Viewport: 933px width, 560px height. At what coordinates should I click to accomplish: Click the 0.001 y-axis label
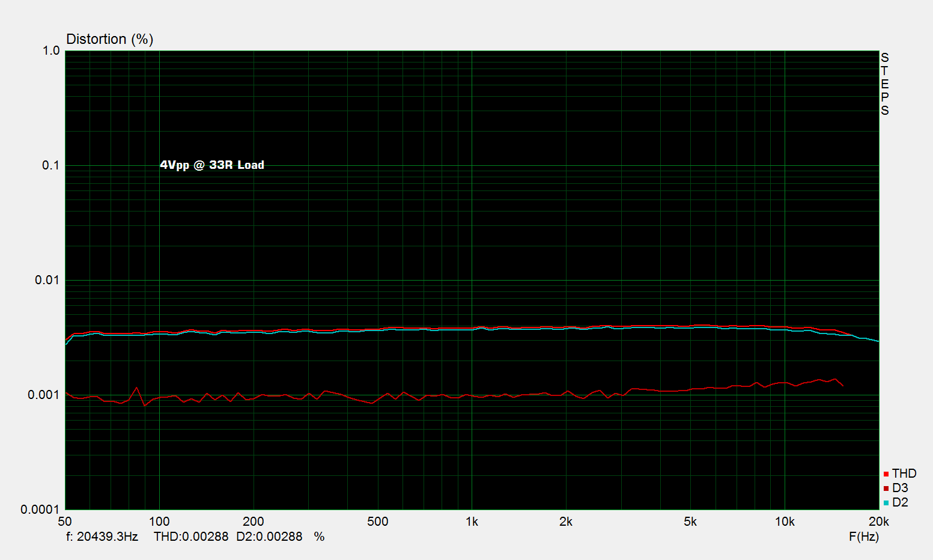(44, 395)
